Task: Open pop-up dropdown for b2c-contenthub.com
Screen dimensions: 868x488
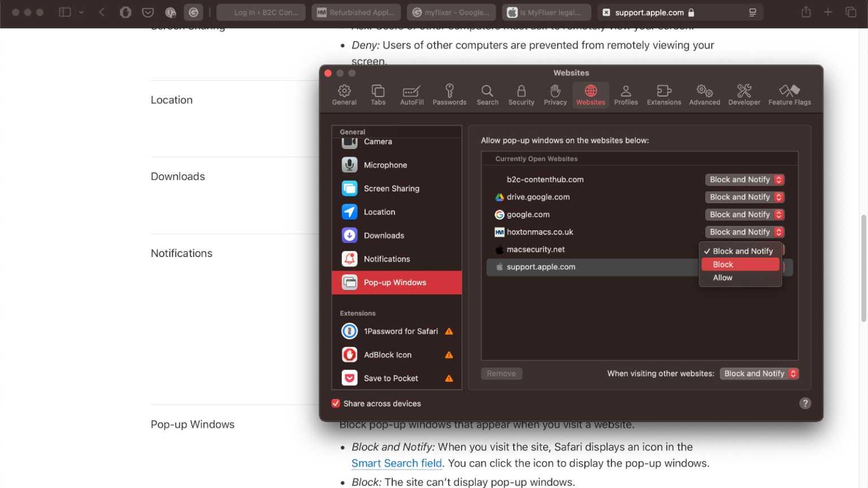Action: [x=744, y=180]
